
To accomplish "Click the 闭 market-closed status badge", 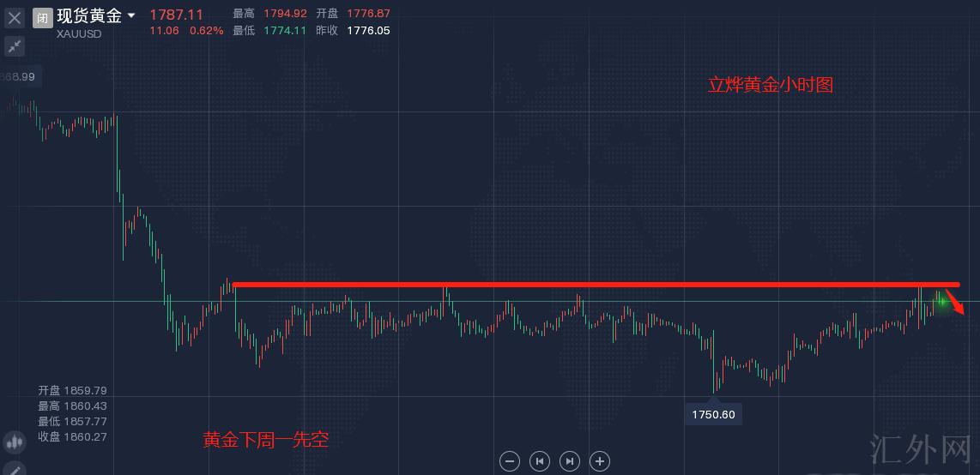I will pos(42,17).
